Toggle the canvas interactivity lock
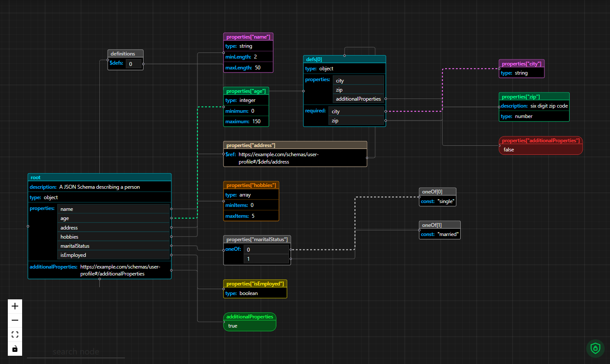The height and width of the screenshot is (364, 610). pyautogui.click(x=15, y=349)
